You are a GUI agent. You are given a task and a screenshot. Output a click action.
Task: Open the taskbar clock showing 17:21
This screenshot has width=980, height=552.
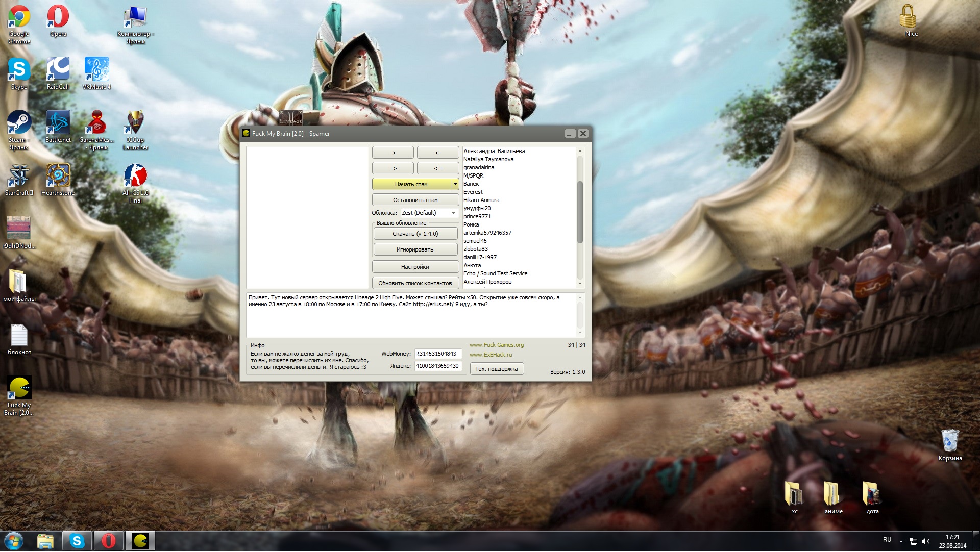952,541
